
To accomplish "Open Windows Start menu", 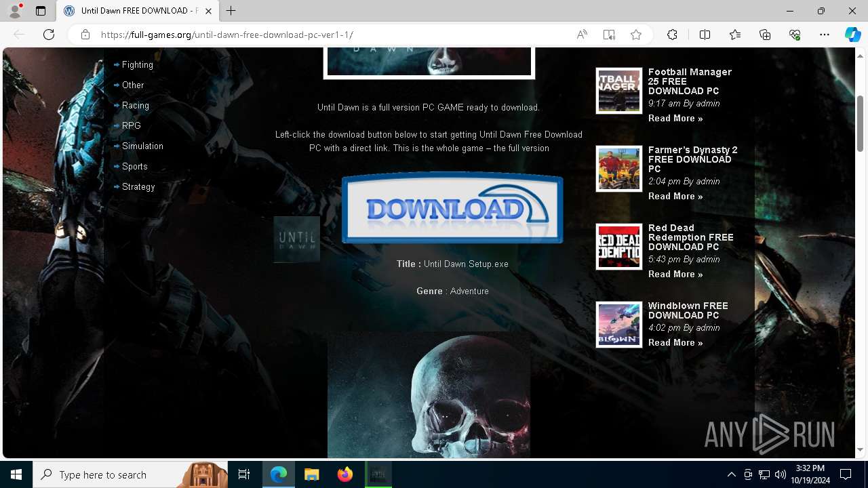I will [x=16, y=474].
